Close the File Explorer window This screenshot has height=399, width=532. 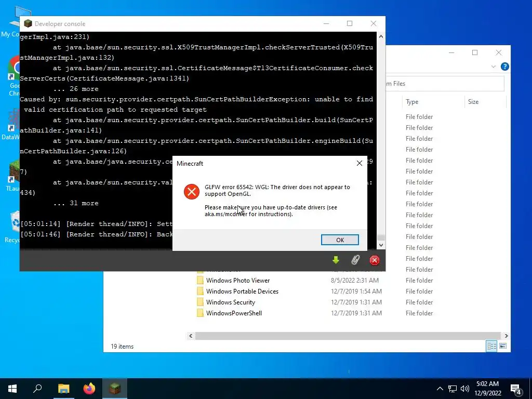(498, 52)
